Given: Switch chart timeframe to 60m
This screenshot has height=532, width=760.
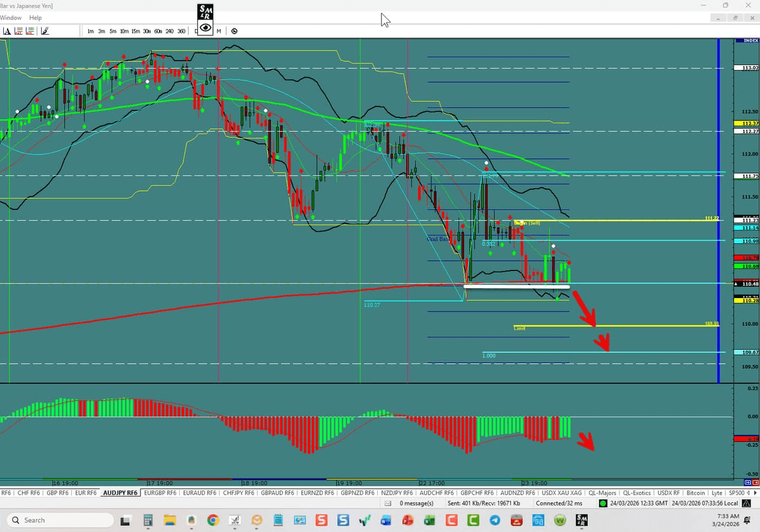Looking at the screenshot, I should (158, 30).
